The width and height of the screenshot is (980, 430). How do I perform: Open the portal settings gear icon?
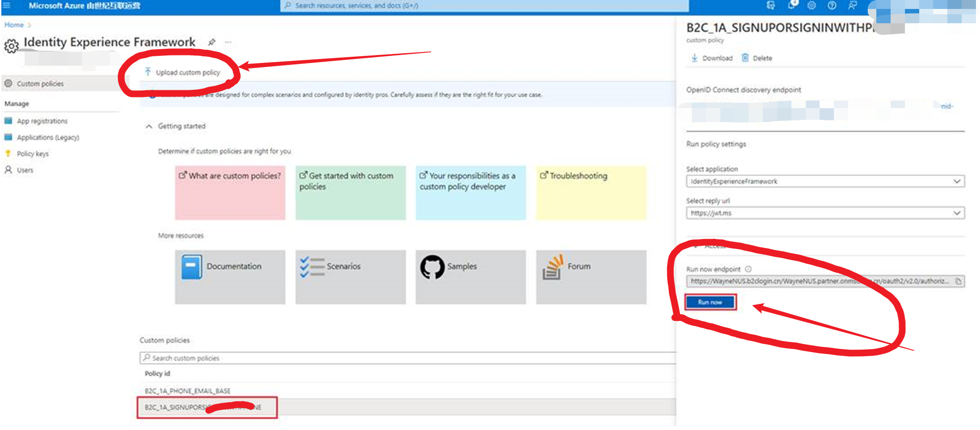(x=812, y=5)
